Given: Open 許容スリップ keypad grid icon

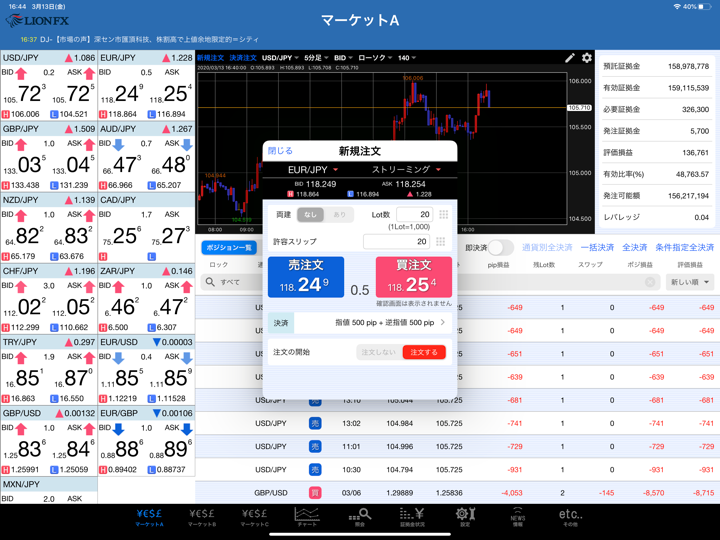Looking at the screenshot, I should click(x=442, y=241).
